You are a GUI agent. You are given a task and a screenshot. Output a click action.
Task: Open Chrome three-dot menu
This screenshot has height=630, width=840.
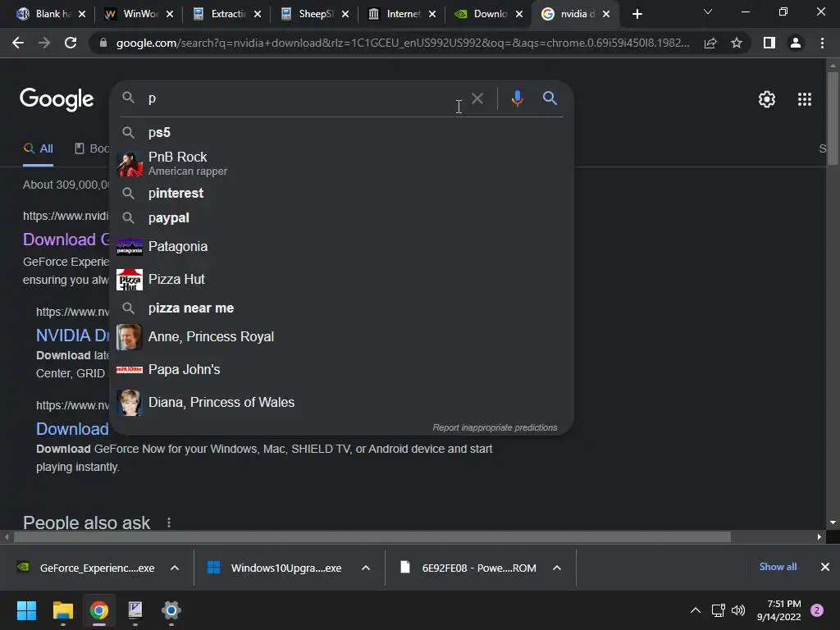point(822,43)
